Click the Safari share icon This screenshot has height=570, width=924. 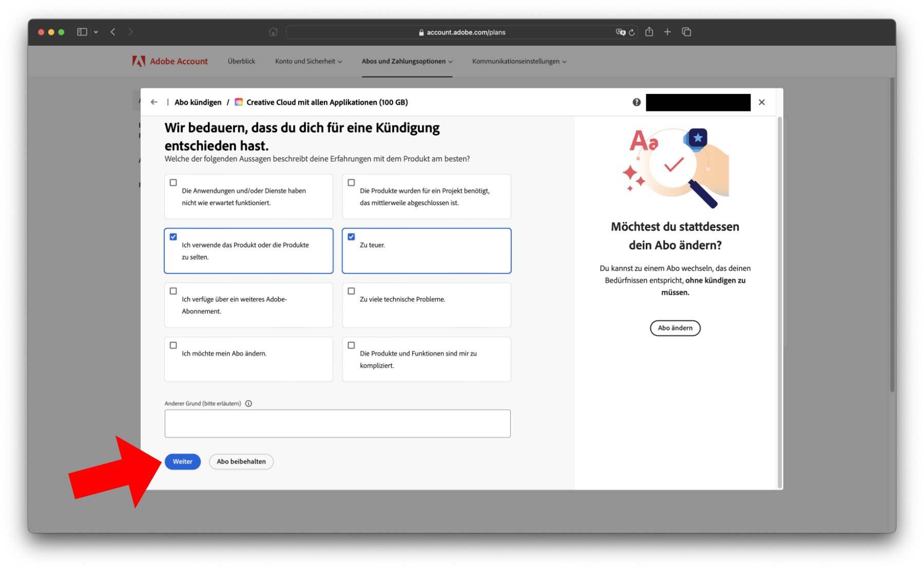coord(649,32)
